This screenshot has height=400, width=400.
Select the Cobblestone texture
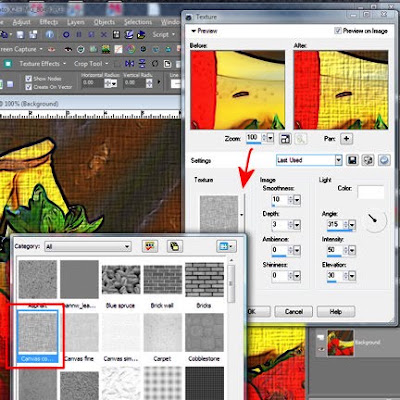[x=204, y=332]
